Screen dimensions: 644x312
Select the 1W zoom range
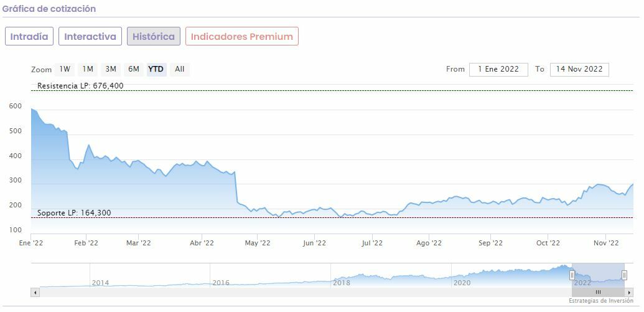65,69
